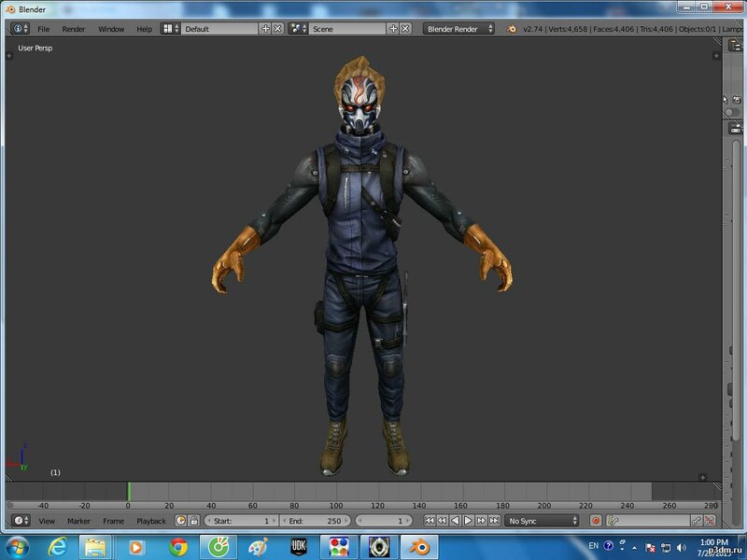
Task: Open the No Sync dropdown in timeline
Action: click(543, 521)
